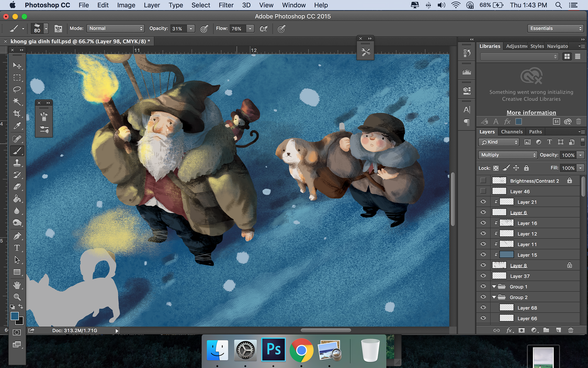Open Chrome from the dock
The height and width of the screenshot is (368, 588).
[x=301, y=350]
